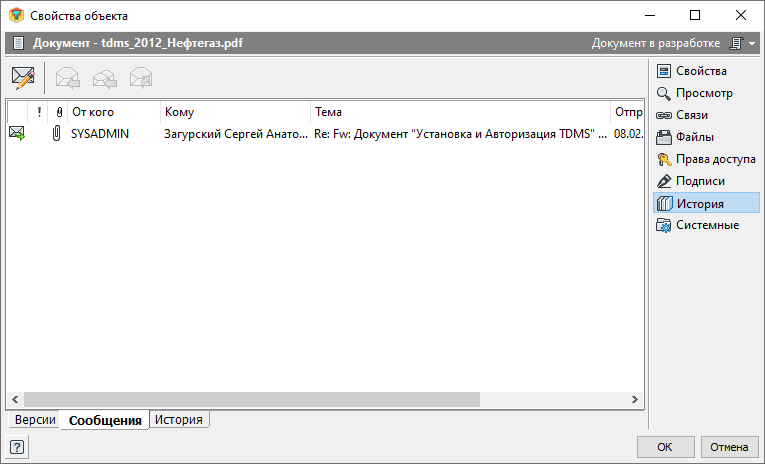Show the Права доступа section
Image resolution: width=765 pixels, height=464 pixels.
[715, 159]
